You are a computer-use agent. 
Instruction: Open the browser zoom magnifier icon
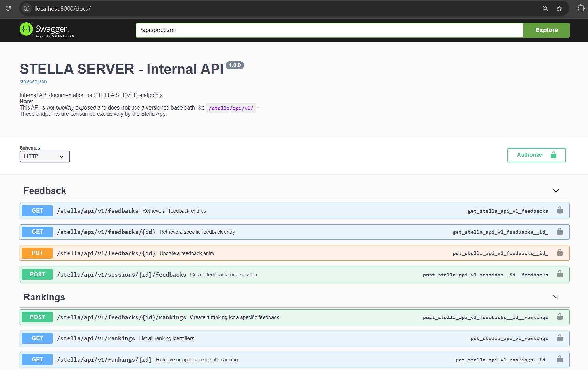click(545, 8)
